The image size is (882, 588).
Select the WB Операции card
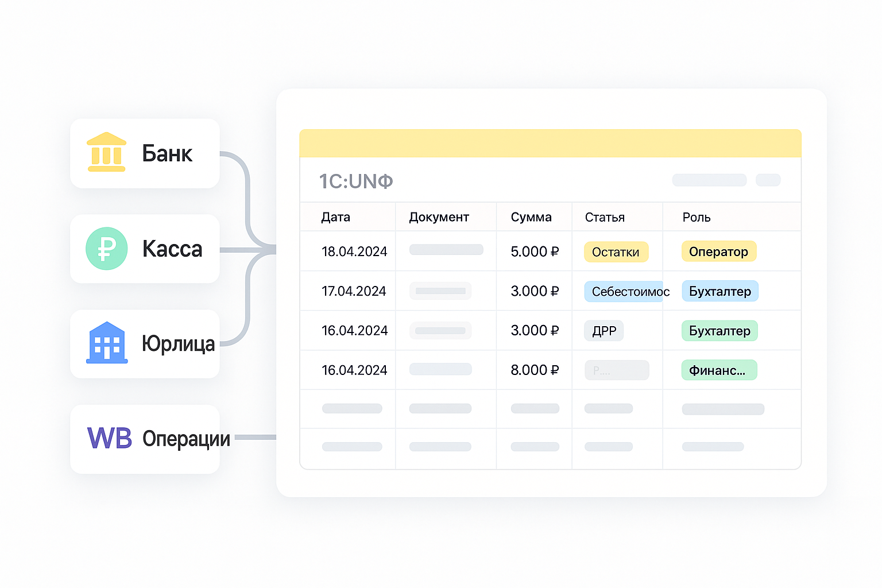[x=145, y=439]
